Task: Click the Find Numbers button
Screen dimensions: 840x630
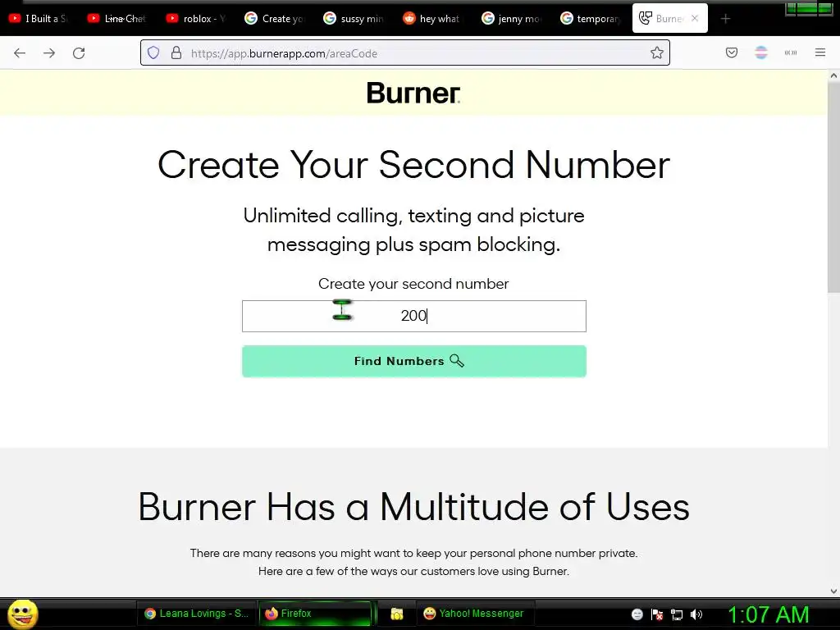Action: coord(414,361)
